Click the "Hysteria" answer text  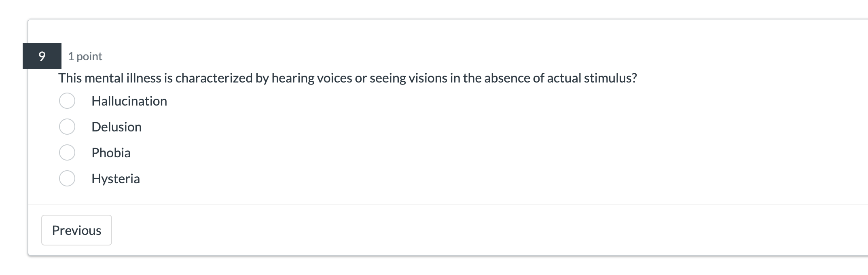pos(116,179)
